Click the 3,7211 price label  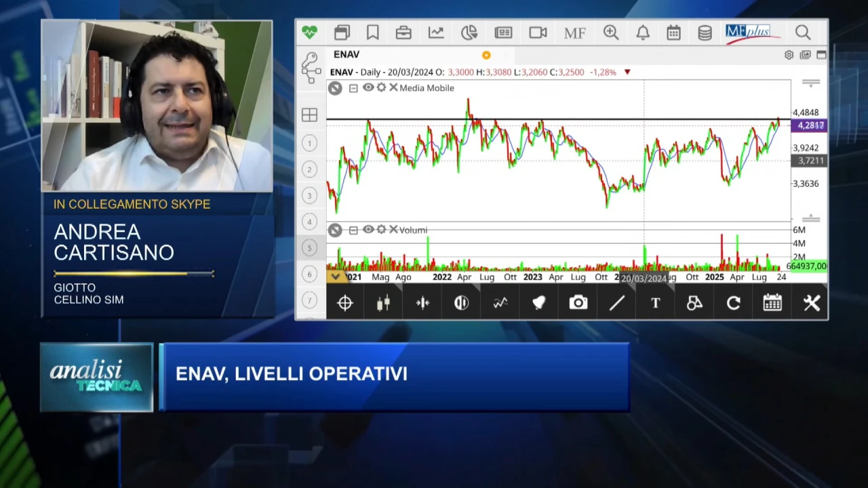click(x=810, y=161)
